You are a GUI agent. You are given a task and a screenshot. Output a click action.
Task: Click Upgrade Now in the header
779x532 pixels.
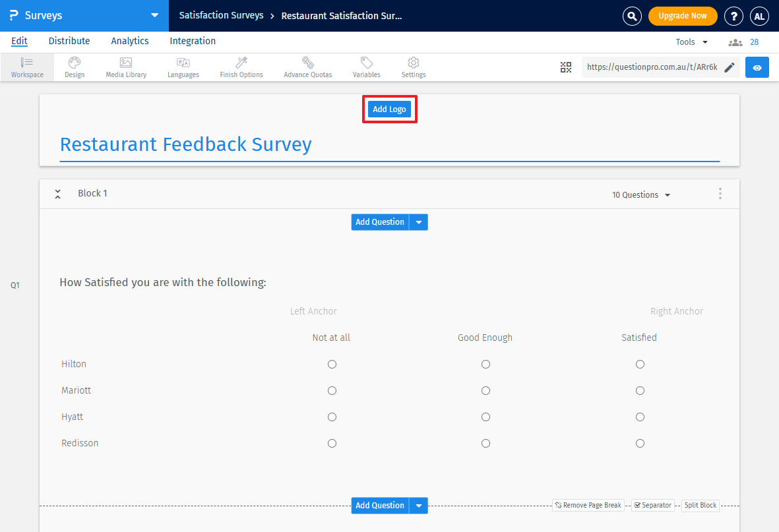pyautogui.click(x=683, y=15)
